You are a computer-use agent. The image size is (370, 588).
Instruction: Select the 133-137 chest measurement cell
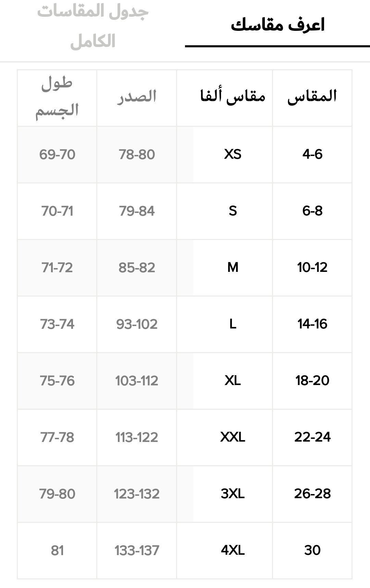coord(137,550)
